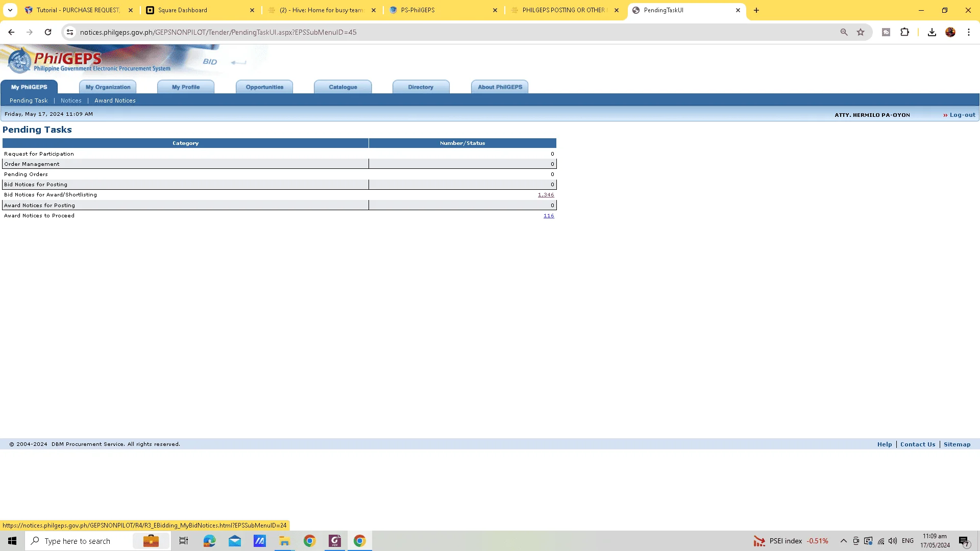Open the Extensions puzzle icon
980x551 pixels.
point(904,32)
